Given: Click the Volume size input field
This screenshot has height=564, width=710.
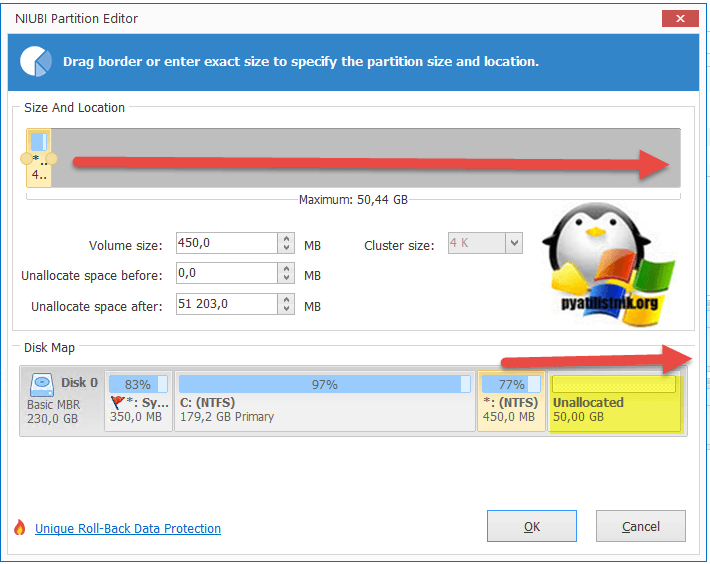Looking at the screenshot, I should tap(226, 243).
